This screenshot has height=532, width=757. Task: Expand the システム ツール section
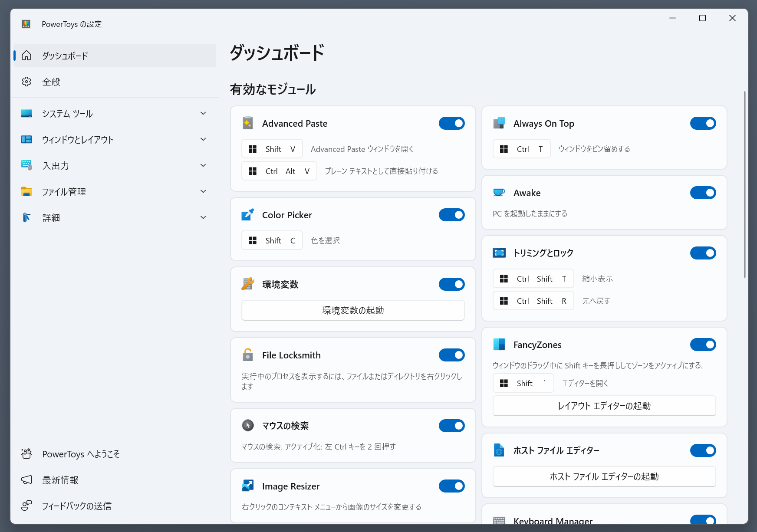(114, 114)
